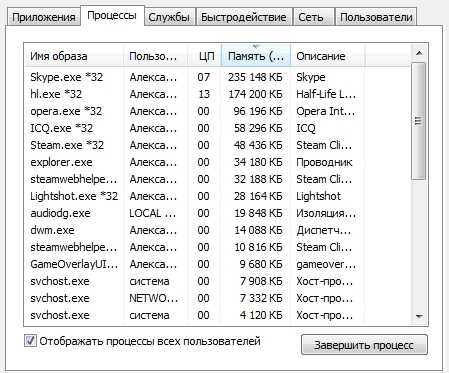
Task: Click the Память column header
Action: coord(256,56)
